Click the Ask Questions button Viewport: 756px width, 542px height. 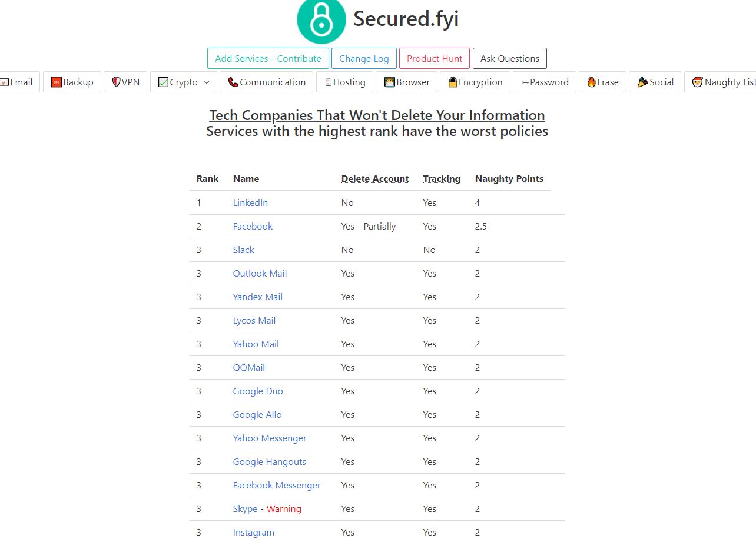pyautogui.click(x=509, y=59)
